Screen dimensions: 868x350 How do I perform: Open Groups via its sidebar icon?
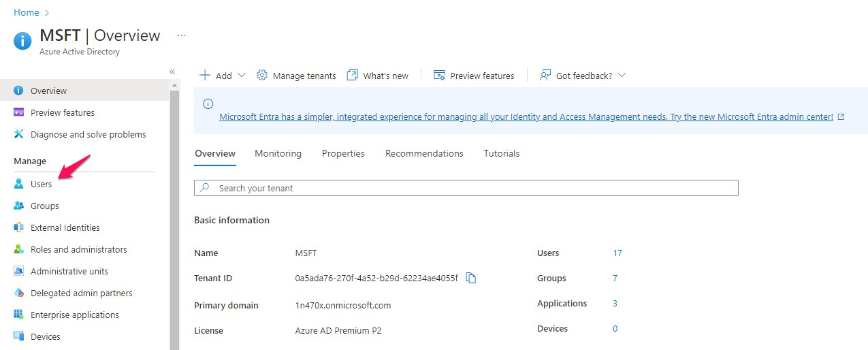[x=19, y=206]
